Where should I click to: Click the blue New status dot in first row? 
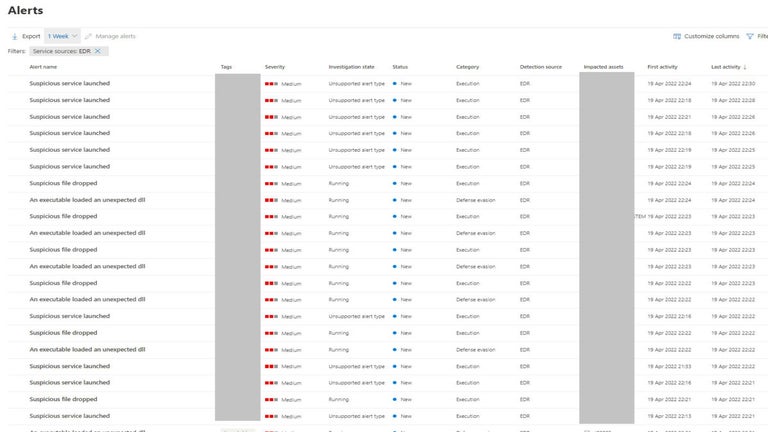395,84
